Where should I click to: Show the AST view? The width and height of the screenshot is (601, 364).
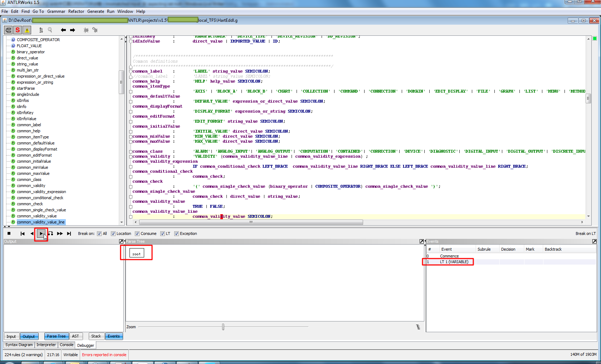point(75,336)
